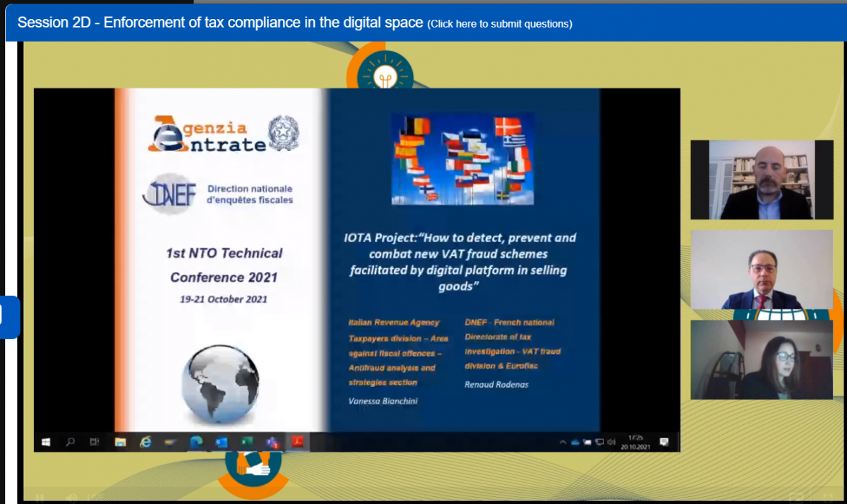Open Outlook from the taskbar
This screenshot has width=847, height=504.
click(x=221, y=442)
